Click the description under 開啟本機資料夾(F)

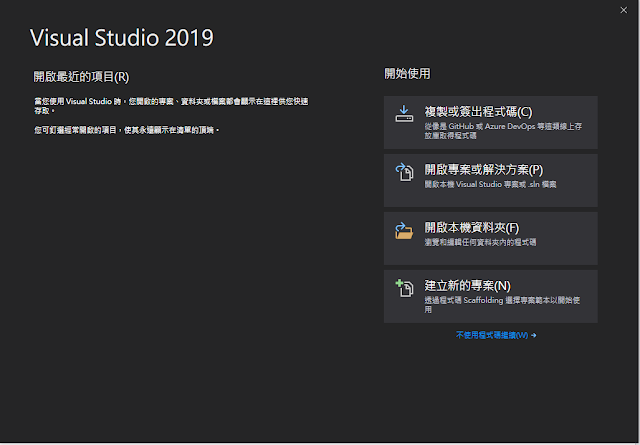[x=480, y=242]
